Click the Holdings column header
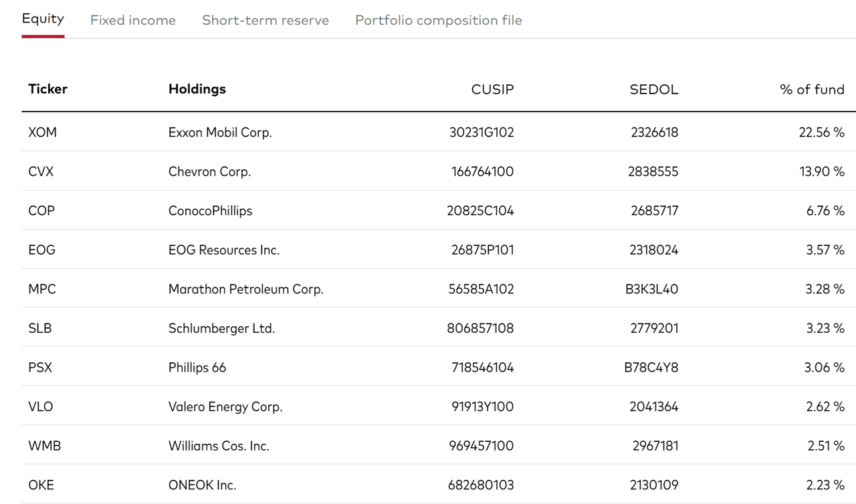 [197, 89]
